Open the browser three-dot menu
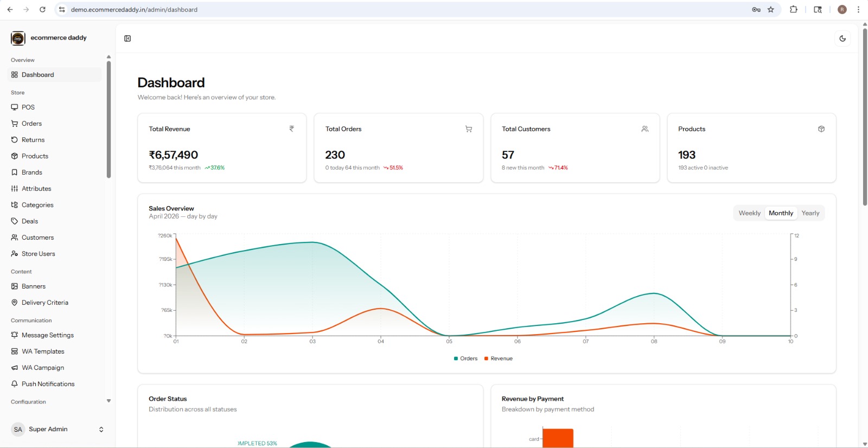The width and height of the screenshot is (868, 448). pos(858,10)
